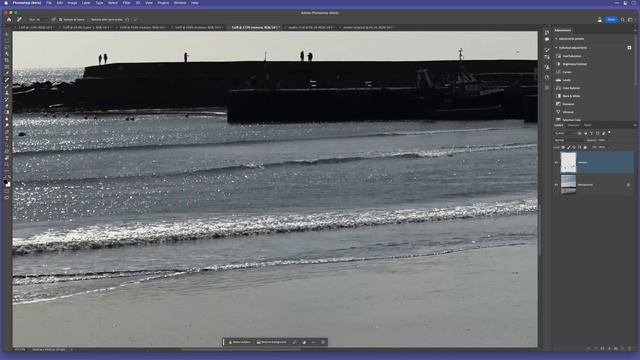Screen dimensions: 640x360
Task: Hide the remove layer with eye icon
Action: coord(556,162)
